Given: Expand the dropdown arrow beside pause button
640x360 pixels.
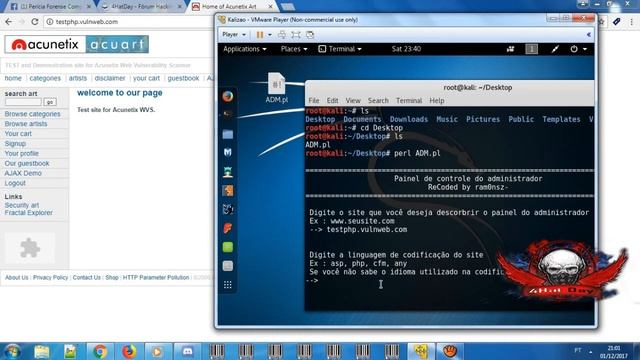Looking at the screenshot, I should pyautogui.click(x=270, y=35).
